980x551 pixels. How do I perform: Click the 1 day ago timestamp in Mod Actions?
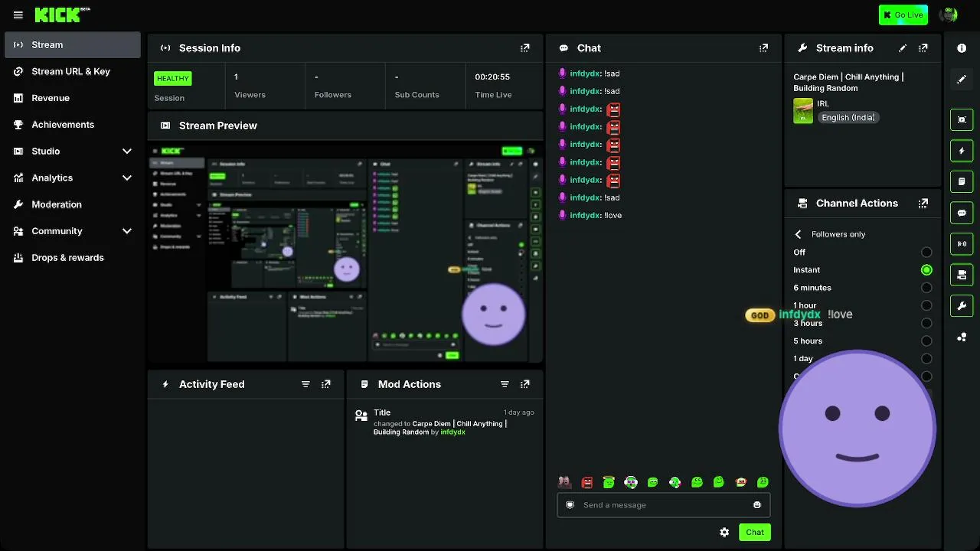pos(519,412)
